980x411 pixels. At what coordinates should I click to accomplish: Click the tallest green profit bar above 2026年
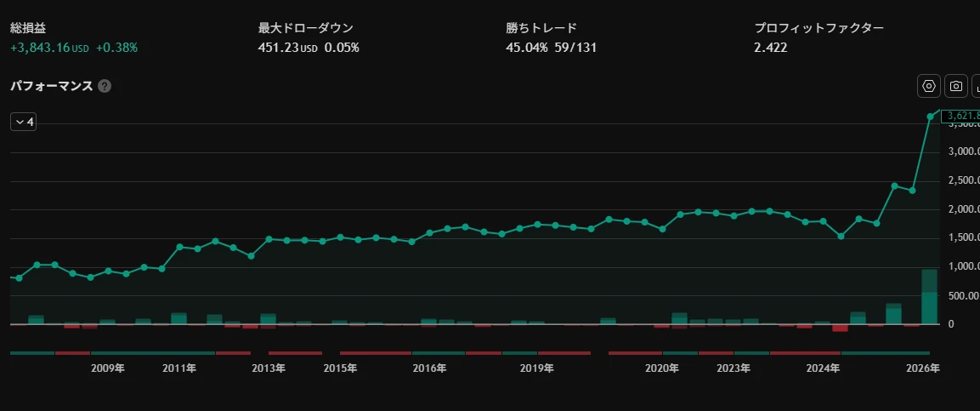[x=929, y=296]
